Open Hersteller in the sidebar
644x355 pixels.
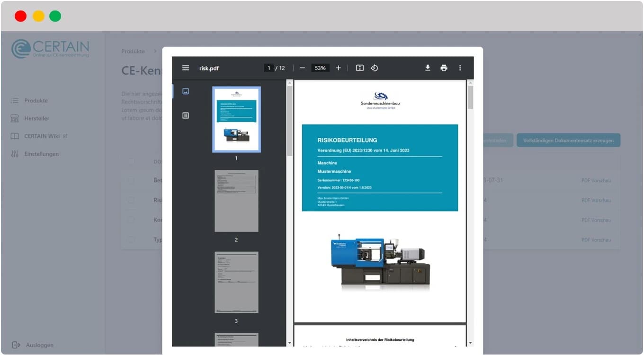[x=37, y=118]
